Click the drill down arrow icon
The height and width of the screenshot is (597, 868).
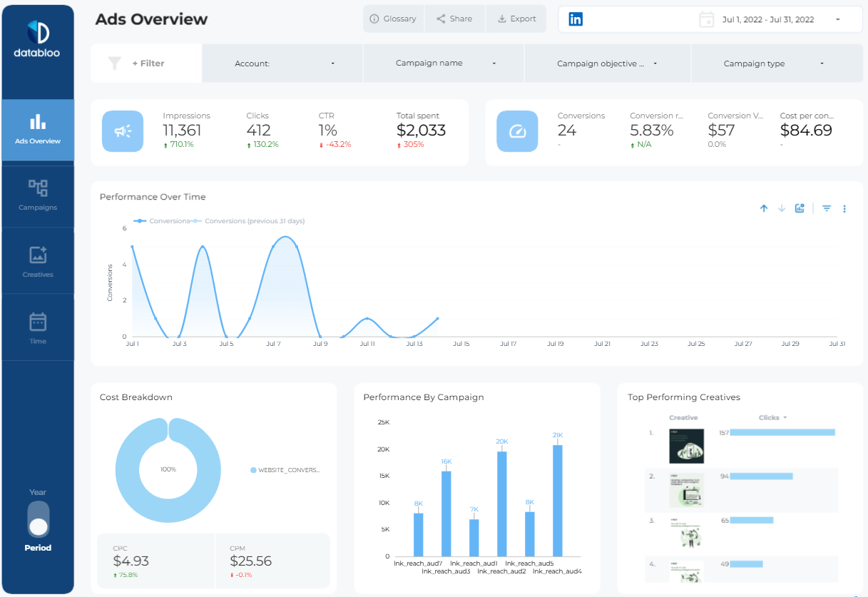pos(782,208)
